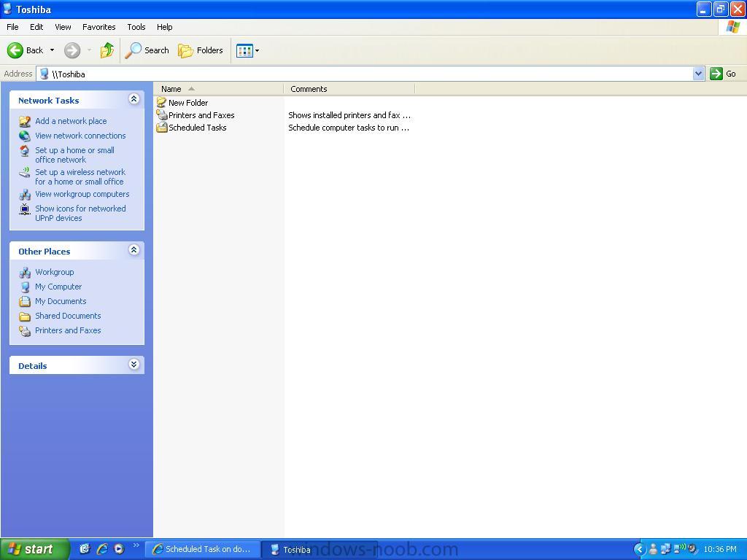Go up one folder level icon
747x560 pixels.
107,50
